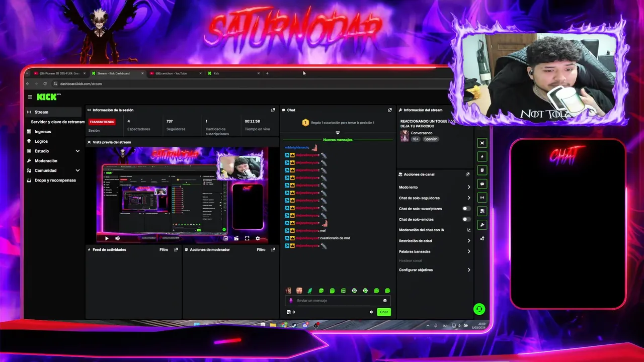Mute the stream preview volume
This screenshot has width=644, height=362.
click(x=117, y=238)
